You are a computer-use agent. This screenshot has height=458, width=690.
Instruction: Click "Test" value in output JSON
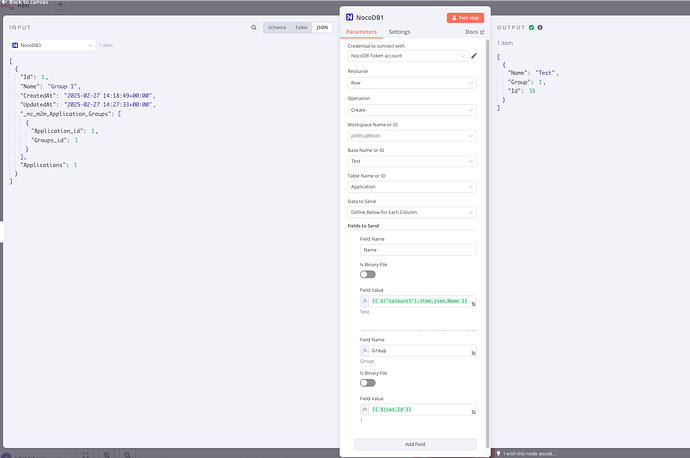pyautogui.click(x=547, y=73)
